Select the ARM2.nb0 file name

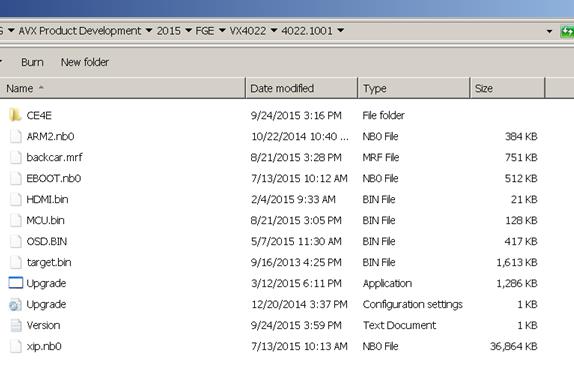pyautogui.click(x=50, y=137)
